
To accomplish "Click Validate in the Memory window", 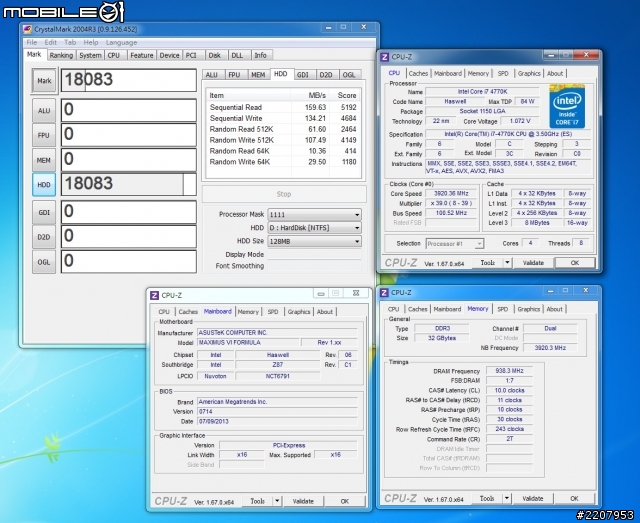I will tap(533, 499).
